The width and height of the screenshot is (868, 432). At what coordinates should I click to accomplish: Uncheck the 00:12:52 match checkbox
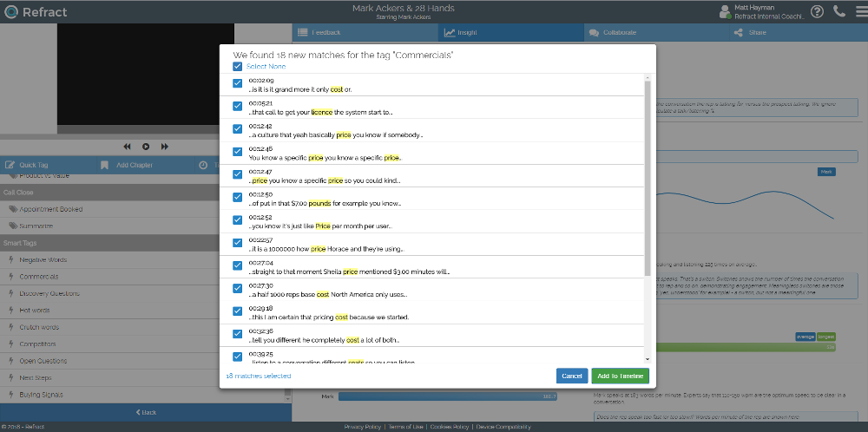(x=238, y=219)
